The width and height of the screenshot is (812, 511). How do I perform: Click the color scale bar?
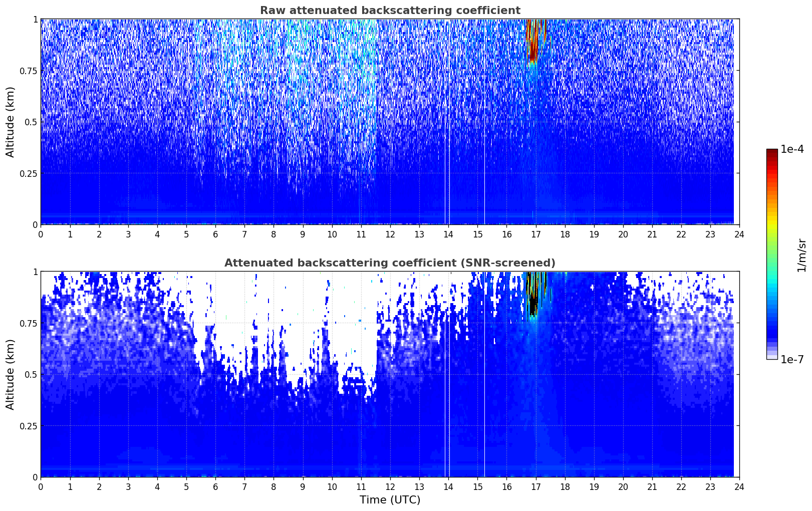(772, 254)
